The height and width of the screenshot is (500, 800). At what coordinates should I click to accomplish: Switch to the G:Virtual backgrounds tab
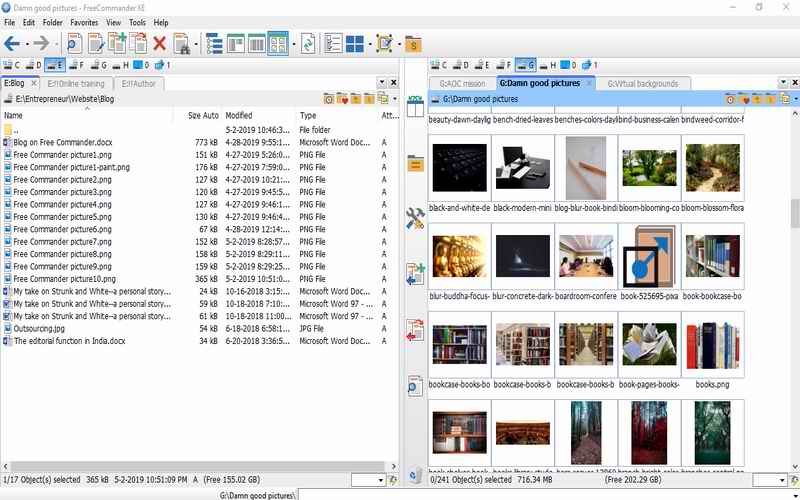[x=643, y=83]
